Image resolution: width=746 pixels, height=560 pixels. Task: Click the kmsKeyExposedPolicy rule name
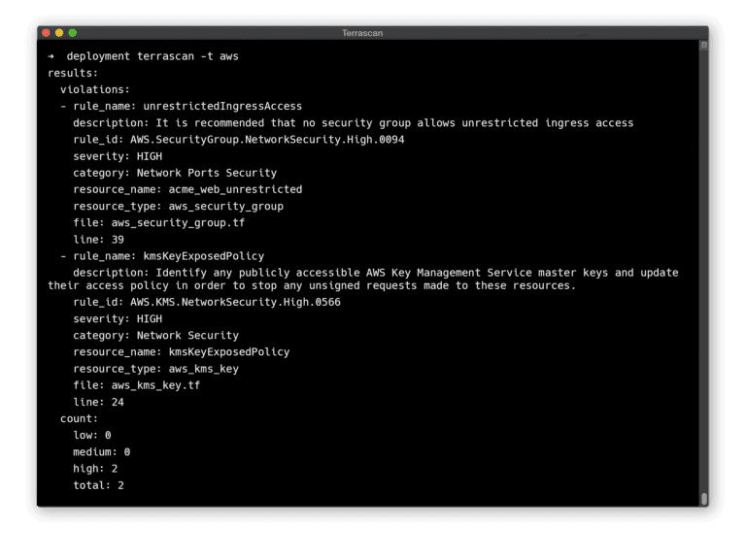tap(203, 255)
